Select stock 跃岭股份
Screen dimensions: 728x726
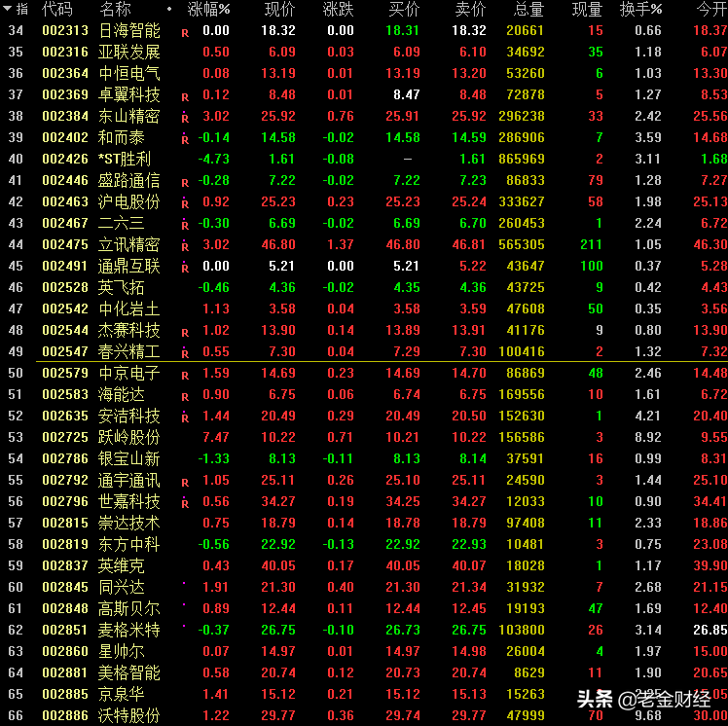pyautogui.click(x=129, y=437)
